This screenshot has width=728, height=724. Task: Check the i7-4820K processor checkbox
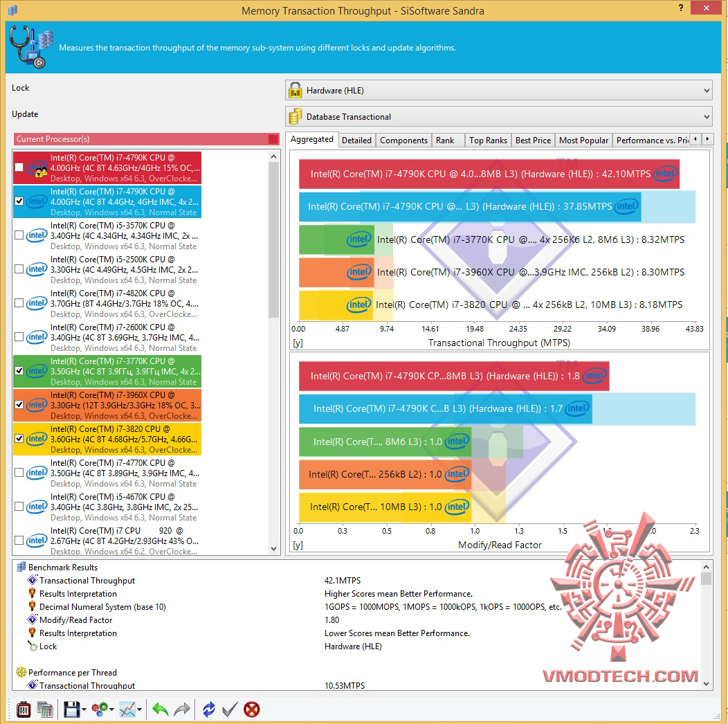coord(19,302)
